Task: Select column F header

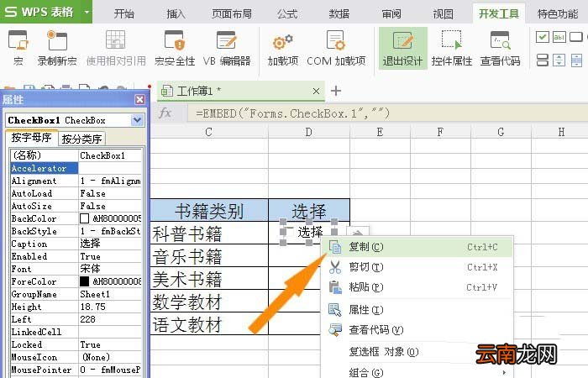Action: coord(441,132)
